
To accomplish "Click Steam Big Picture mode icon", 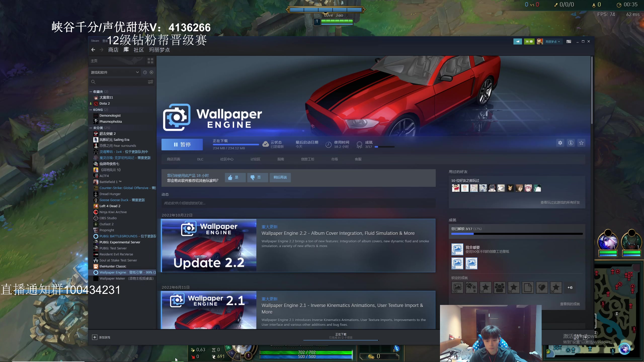I will [569, 41].
